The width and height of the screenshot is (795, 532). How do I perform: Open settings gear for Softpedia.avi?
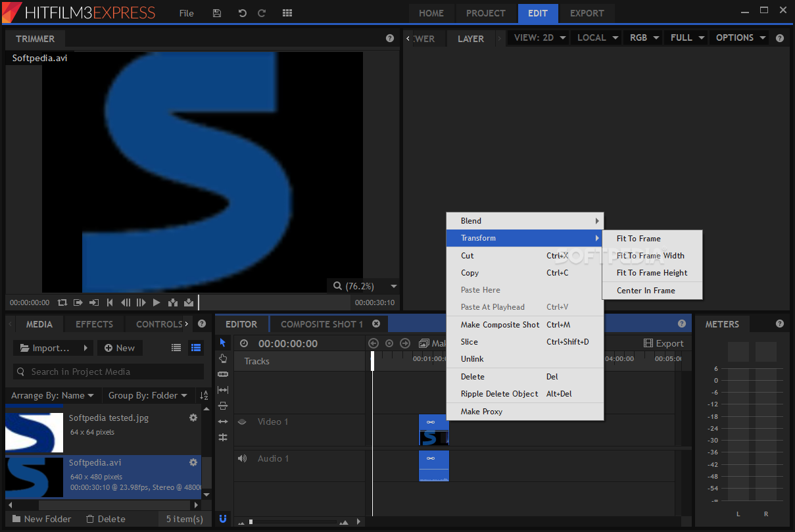(x=193, y=462)
